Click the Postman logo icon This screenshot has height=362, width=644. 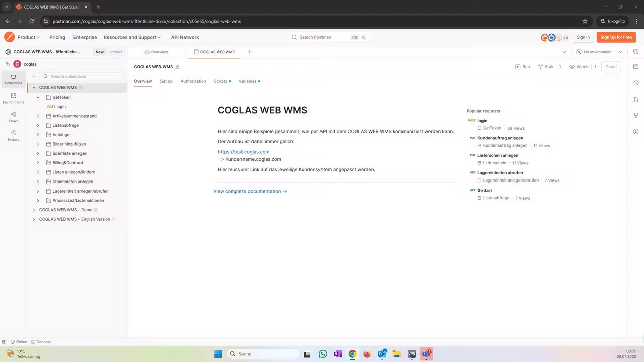(x=9, y=37)
